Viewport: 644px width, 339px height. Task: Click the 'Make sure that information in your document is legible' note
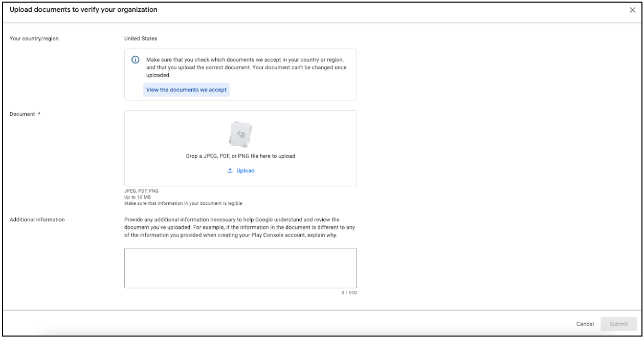pos(183,203)
